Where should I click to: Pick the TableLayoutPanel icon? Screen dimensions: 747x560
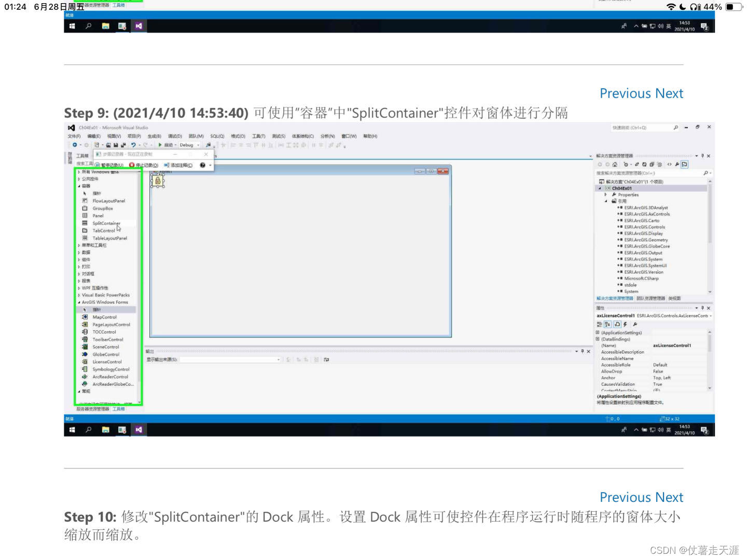tap(85, 238)
